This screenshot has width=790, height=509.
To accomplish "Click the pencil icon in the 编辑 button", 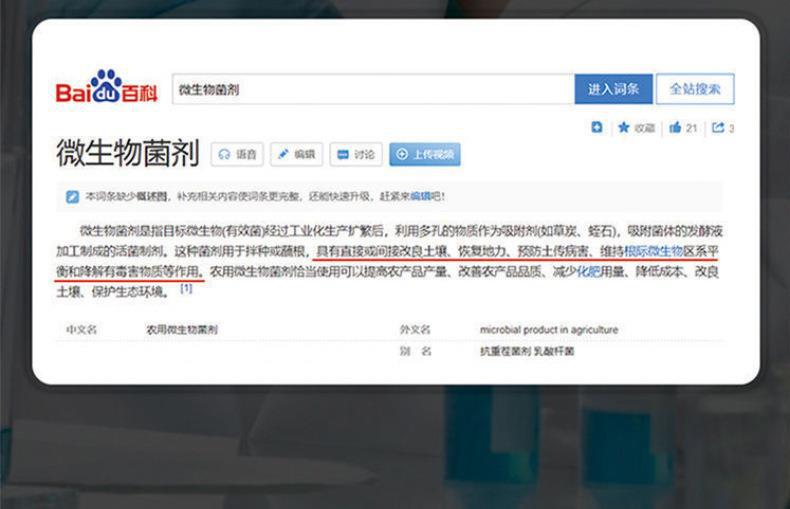I will (x=283, y=154).
